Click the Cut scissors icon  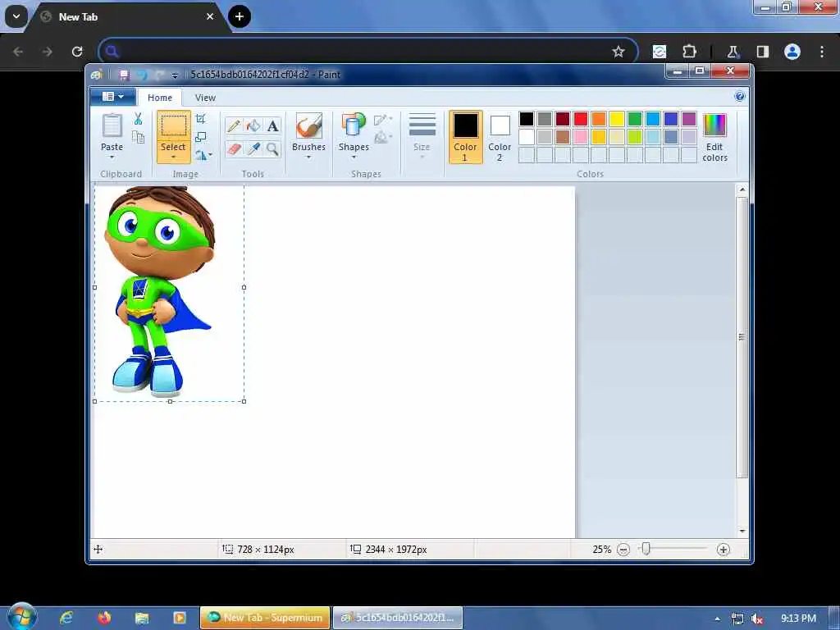pos(138,119)
